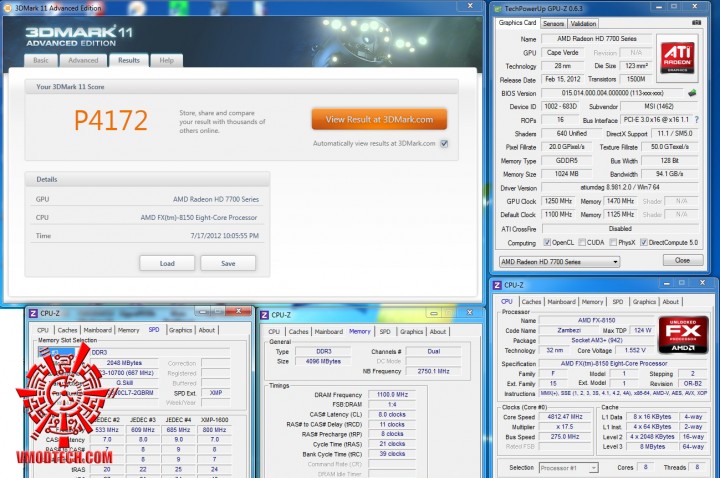Viewport: 720px width, 478px height.
Task: Toggle the PhysX checkbox in GPU-Z
Action: click(x=613, y=242)
